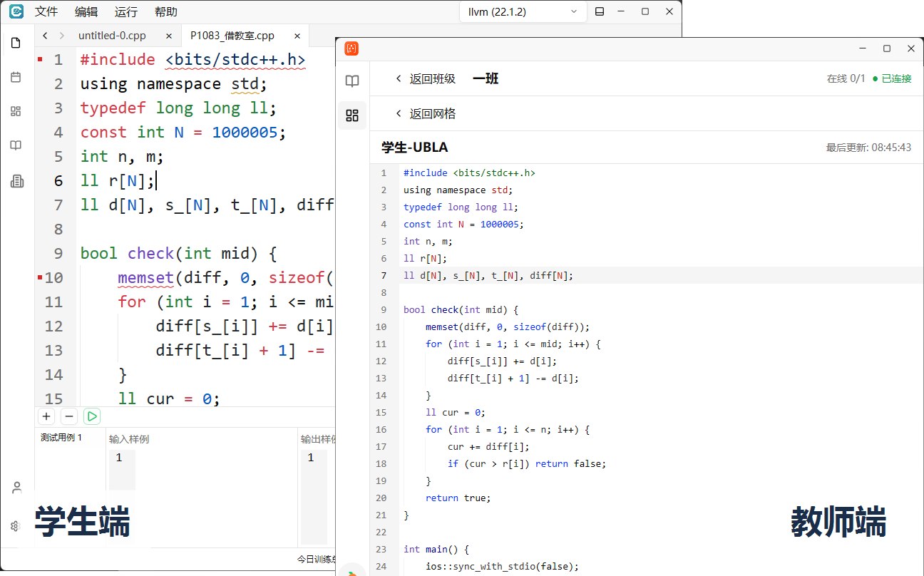Toggle the bottom panel layout icon
924x576 pixels.
tap(600, 11)
